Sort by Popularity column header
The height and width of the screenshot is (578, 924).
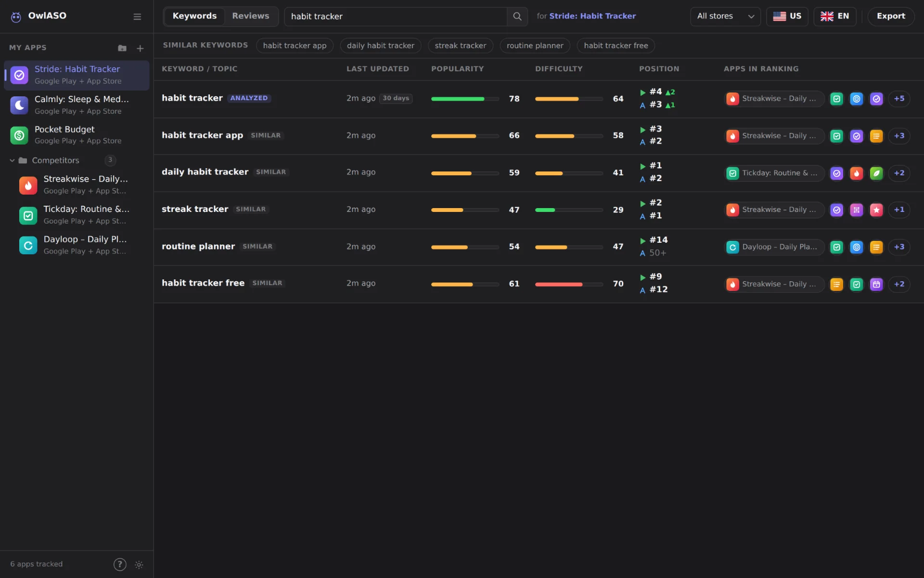pos(457,69)
